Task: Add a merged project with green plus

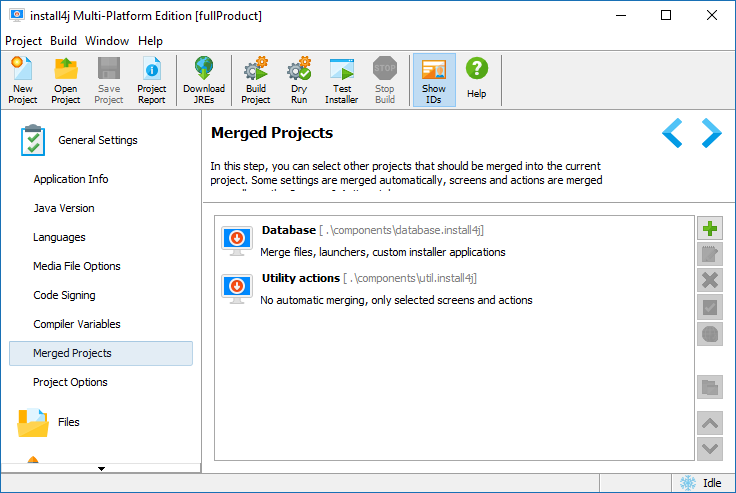Action: point(710,229)
